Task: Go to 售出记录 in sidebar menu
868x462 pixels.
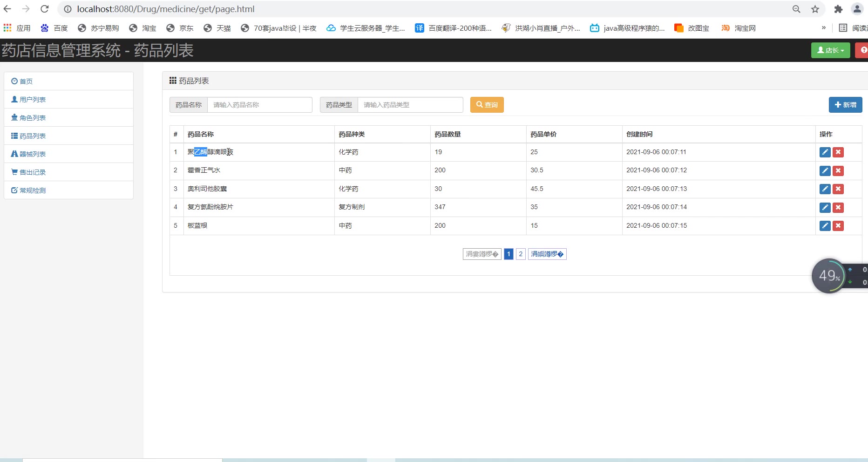Action: coord(33,172)
